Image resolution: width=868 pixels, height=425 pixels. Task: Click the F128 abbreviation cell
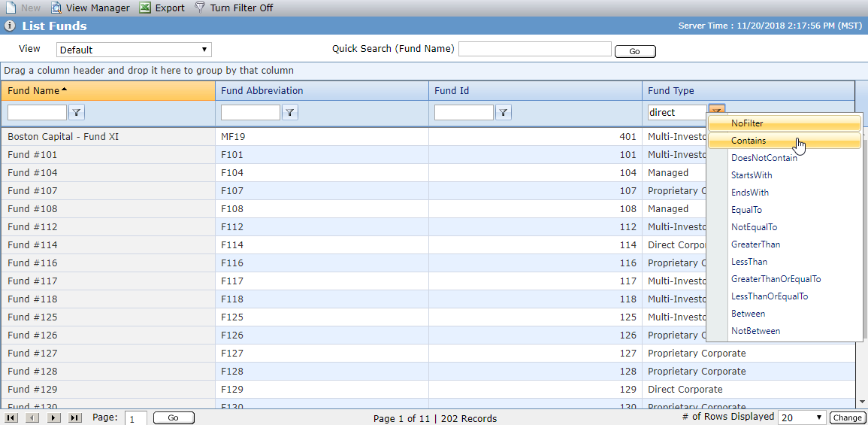tap(322, 372)
